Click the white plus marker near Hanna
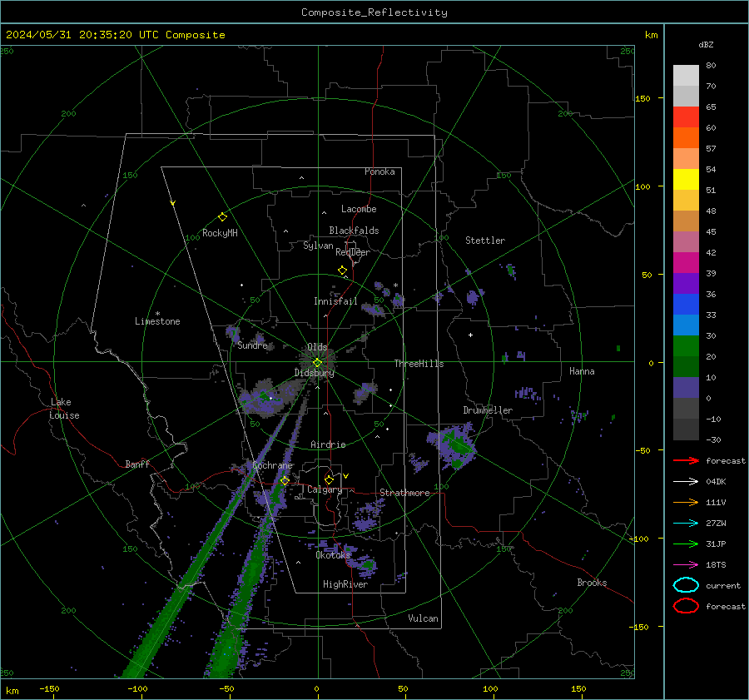The width and height of the screenshot is (749, 700). coord(470,335)
